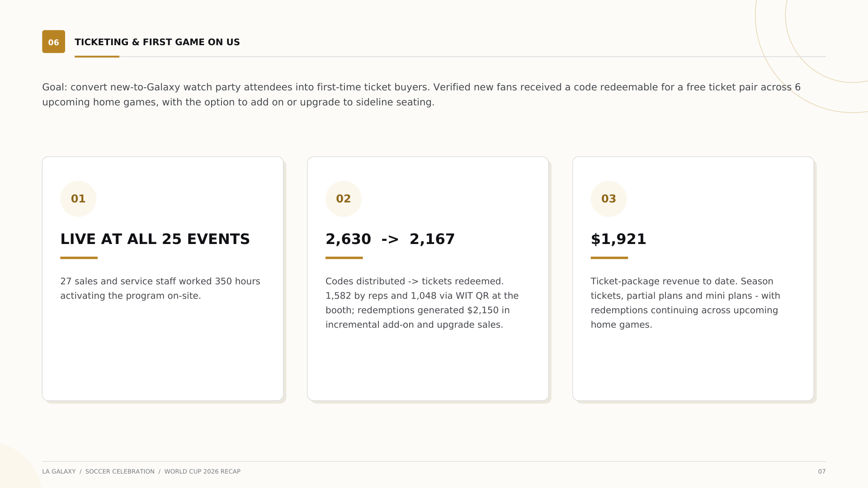Select the '2,630 -> 2,167' figure
Image resolution: width=868 pixels, height=488 pixels.
pyautogui.click(x=390, y=239)
